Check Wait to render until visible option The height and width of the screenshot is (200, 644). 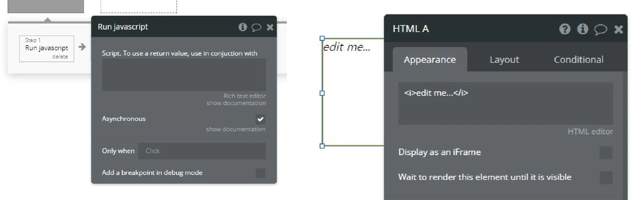coord(606,178)
